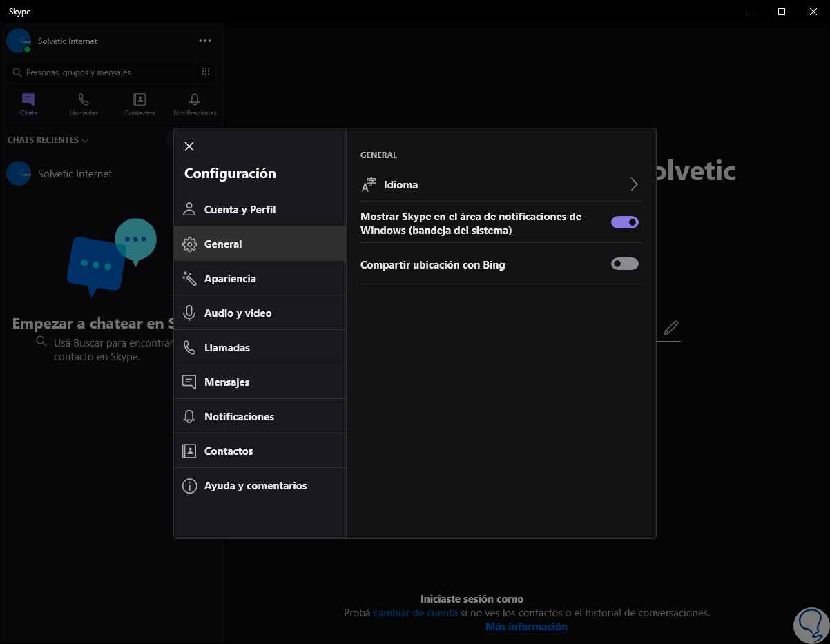Click the cambiar de cuenta link

(415, 612)
